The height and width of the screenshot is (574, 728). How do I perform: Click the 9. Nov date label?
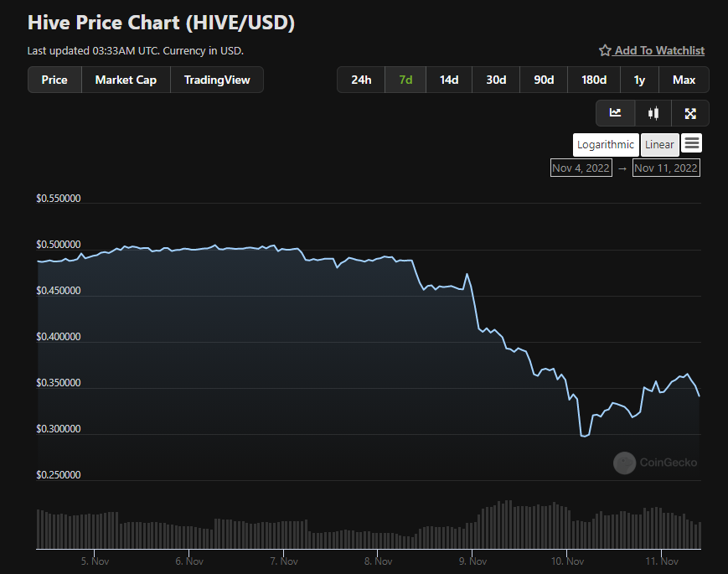click(x=472, y=561)
